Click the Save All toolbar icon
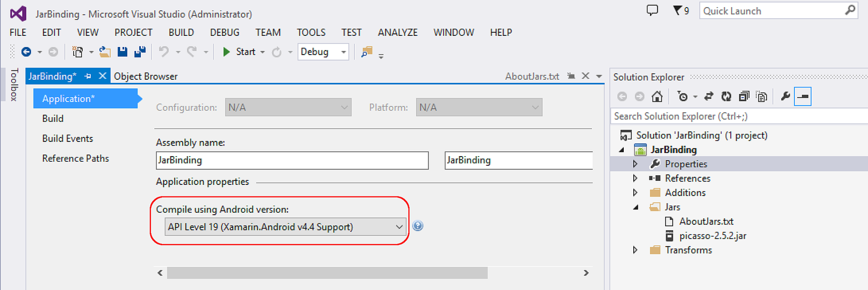 point(140,52)
